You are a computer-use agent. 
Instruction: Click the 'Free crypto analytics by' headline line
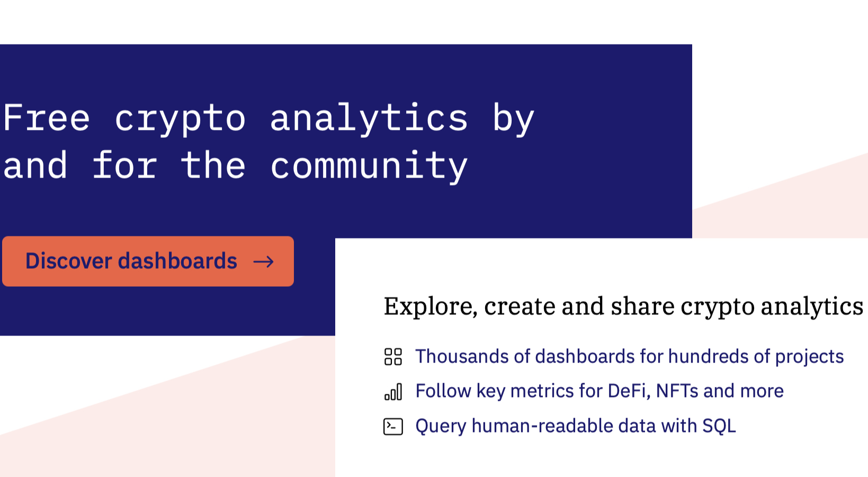(269, 118)
